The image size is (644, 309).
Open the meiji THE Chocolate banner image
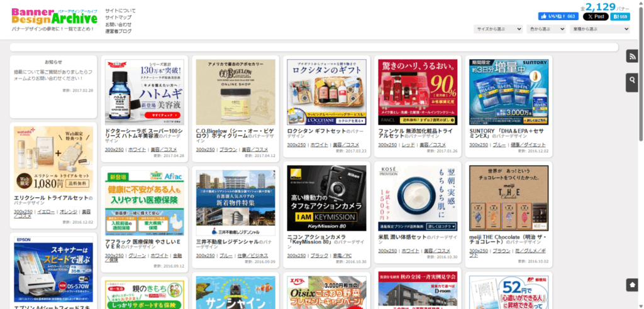(x=508, y=198)
